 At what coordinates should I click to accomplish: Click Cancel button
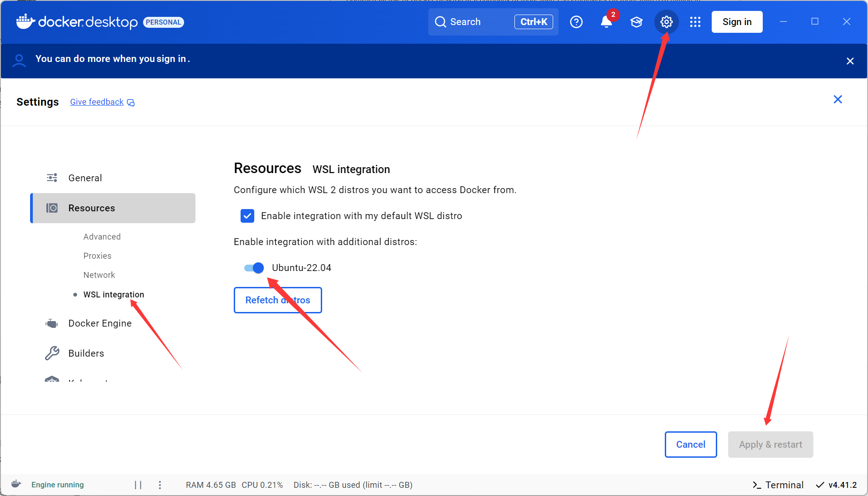click(x=691, y=445)
